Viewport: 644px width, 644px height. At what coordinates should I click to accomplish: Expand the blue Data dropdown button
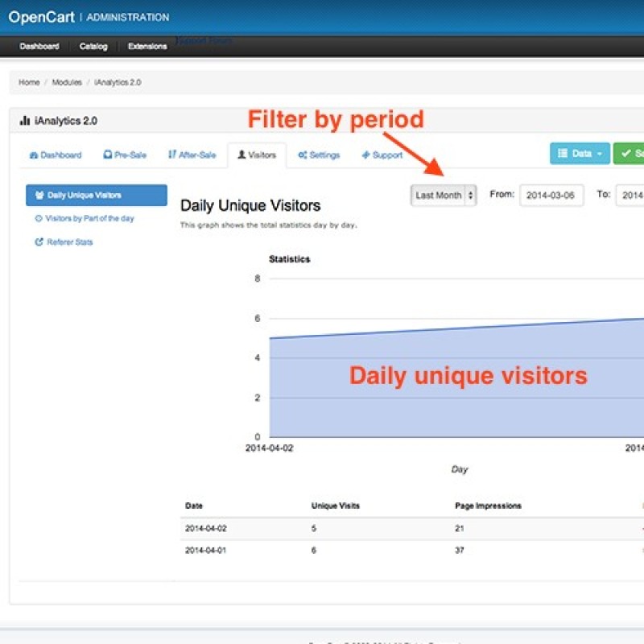coord(580,154)
